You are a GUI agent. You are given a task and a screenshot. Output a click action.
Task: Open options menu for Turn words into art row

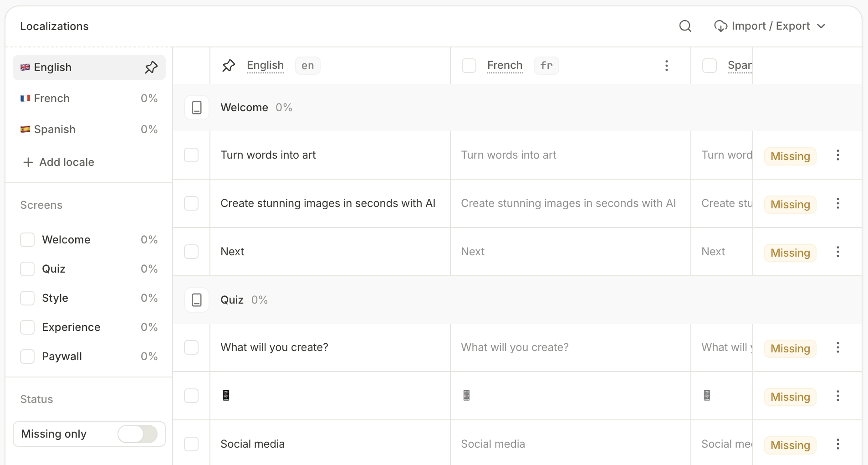click(x=838, y=155)
